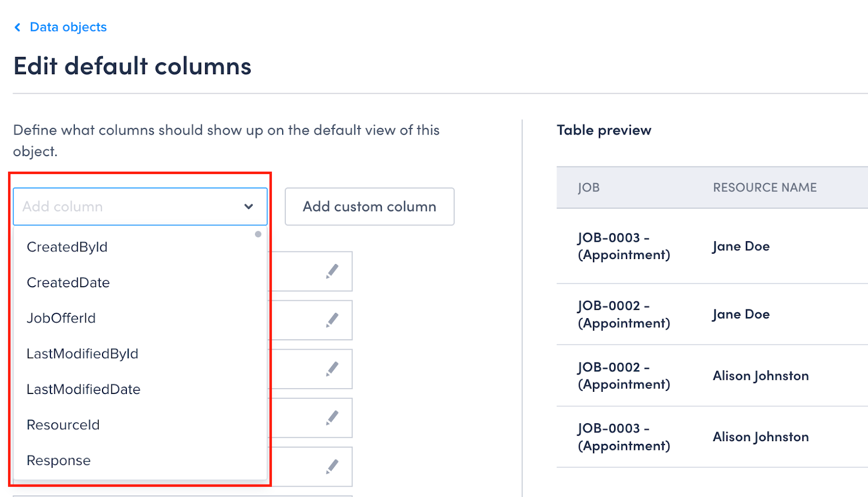Click the first pencil edit icon

[332, 271]
